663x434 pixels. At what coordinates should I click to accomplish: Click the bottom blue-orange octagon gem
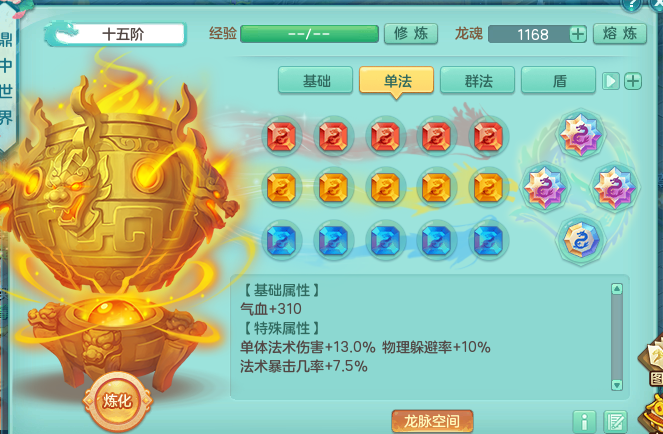pyautogui.click(x=580, y=240)
